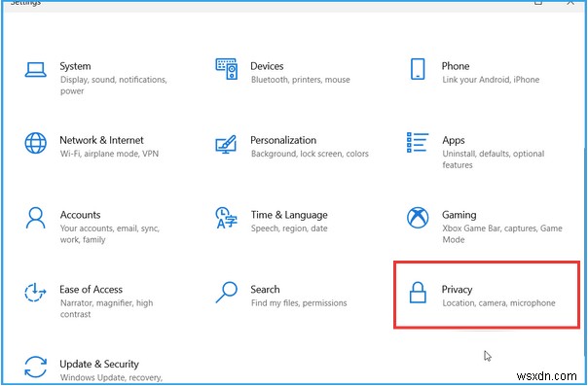The height and width of the screenshot is (386, 588).
Task: Choose the Personalization label
Action: coord(283,140)
